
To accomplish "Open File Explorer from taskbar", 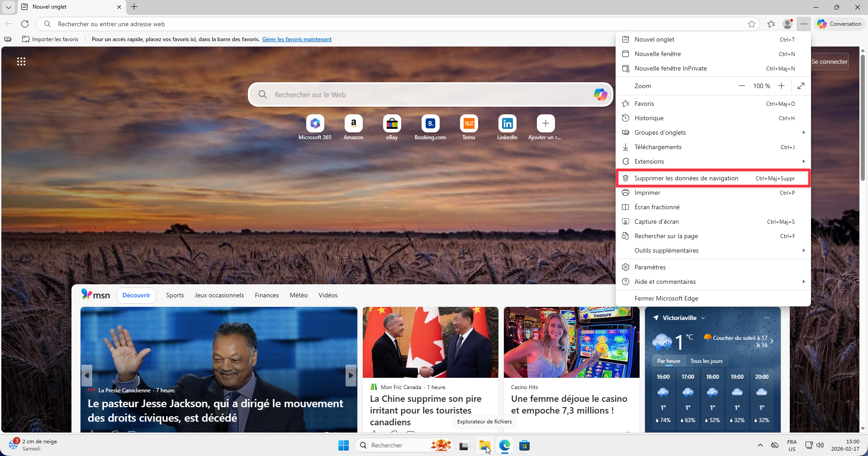I will (484, 446).
